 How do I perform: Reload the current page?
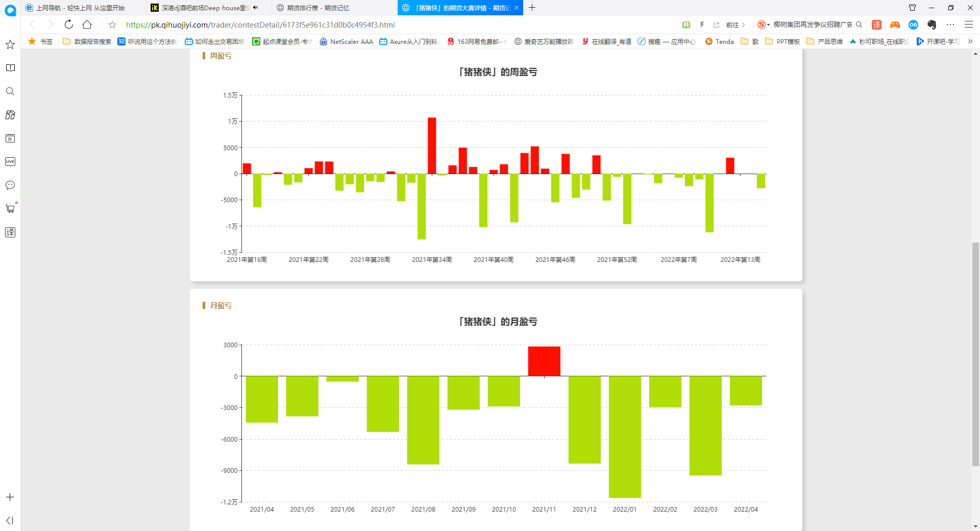[x=69, y=25]
